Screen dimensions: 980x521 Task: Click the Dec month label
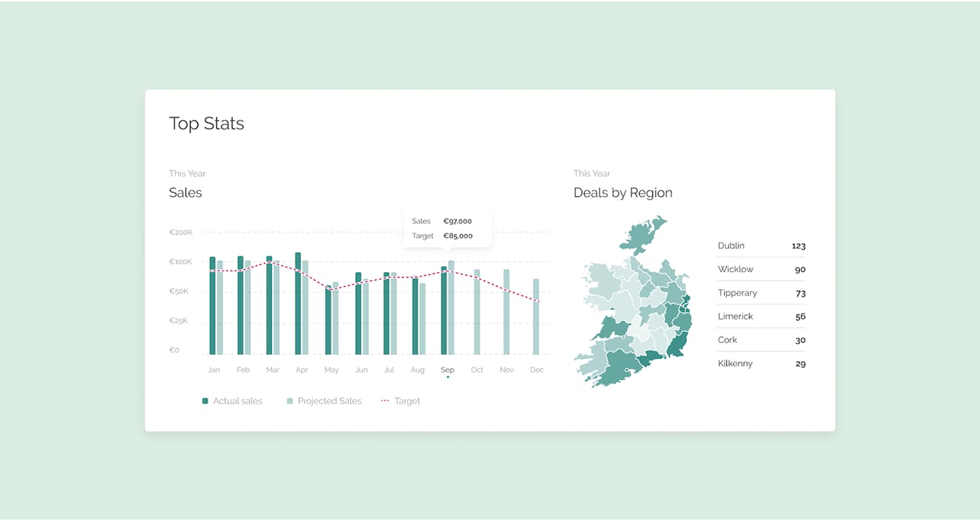point(537,370)
